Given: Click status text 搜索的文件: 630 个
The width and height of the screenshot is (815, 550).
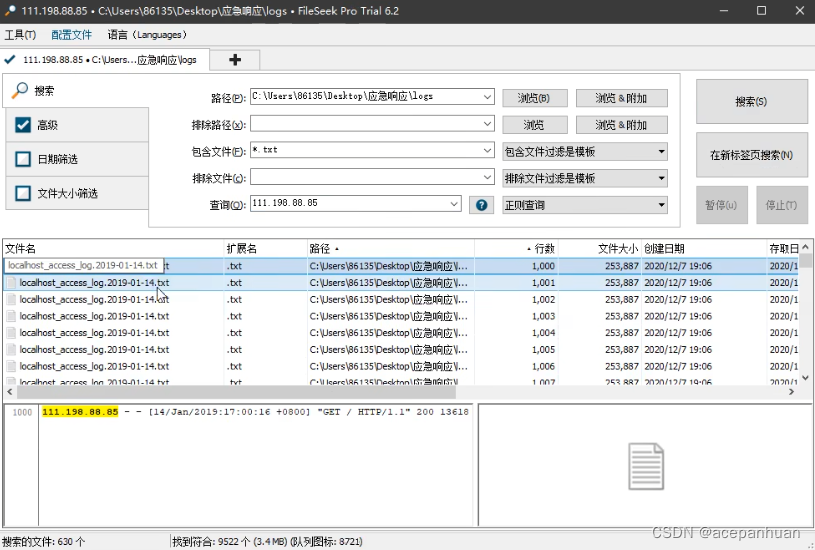Looking at the screenshot, I should coord(44,542).
